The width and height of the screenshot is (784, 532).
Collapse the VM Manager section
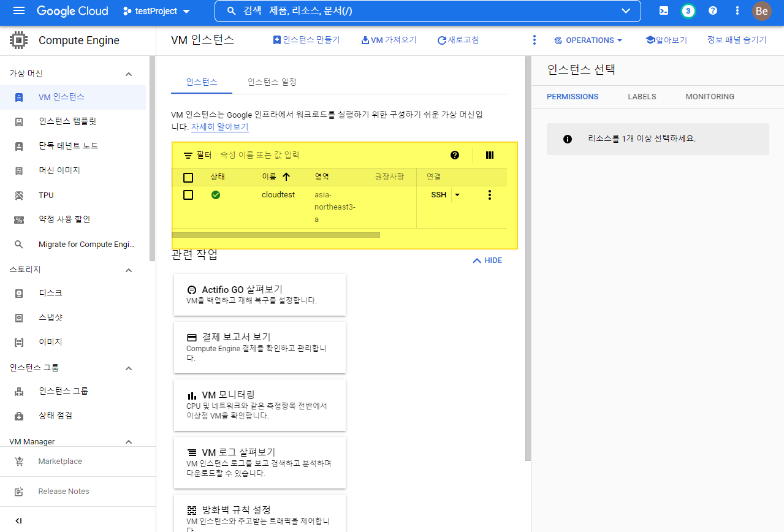click(129, 442)
